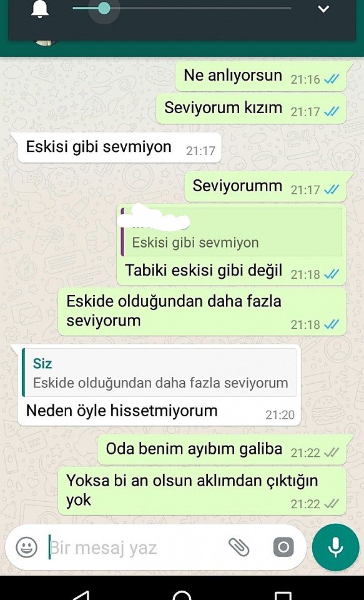Select the "Oda benim ayıbım galiba" message
The image size is (364, 600).
coord(222,449)
